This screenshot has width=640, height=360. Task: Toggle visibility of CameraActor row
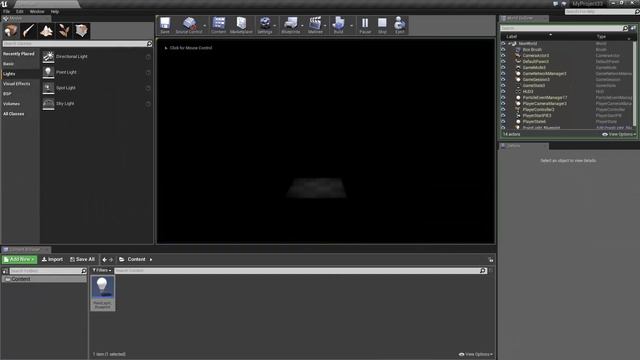[x=503, y=56]
